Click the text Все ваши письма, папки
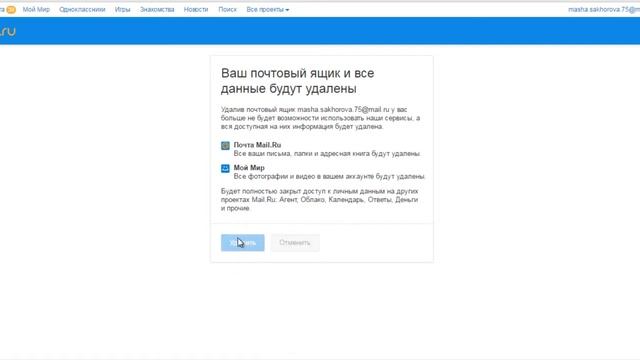The height and width of the screenshot is (360, 640). point(327,153)
